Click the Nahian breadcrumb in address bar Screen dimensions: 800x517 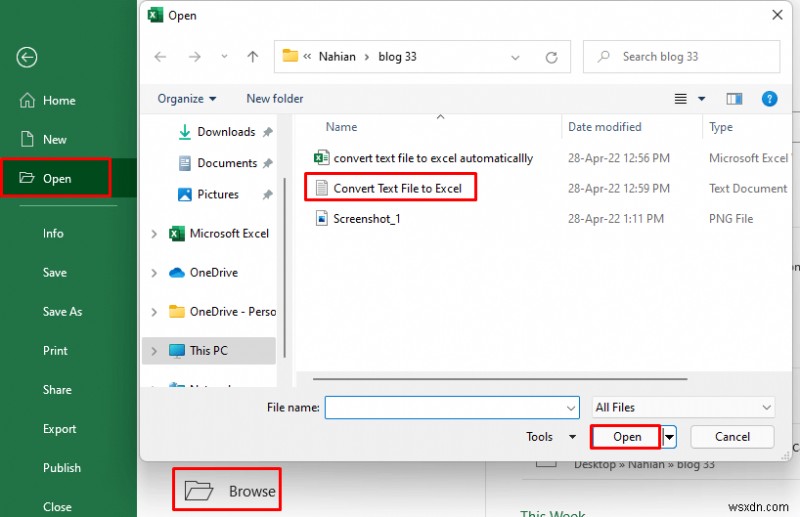(x=337, y=57)
